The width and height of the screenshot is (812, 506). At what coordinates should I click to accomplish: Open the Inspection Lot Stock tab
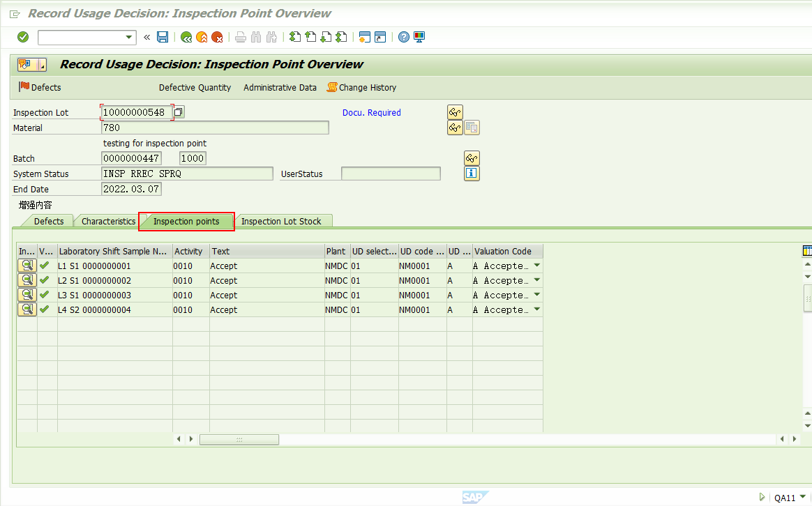(283, 221)
